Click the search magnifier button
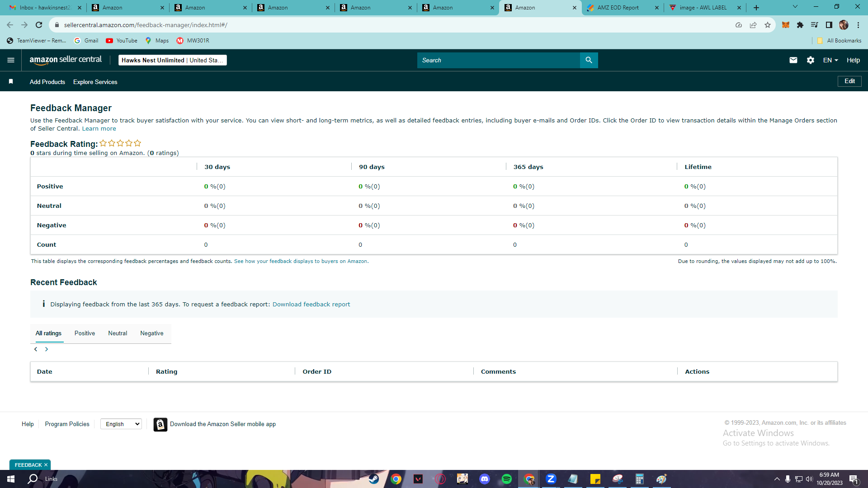The width and height of the screenshot is (868, 488). click(x=589, y=60)
